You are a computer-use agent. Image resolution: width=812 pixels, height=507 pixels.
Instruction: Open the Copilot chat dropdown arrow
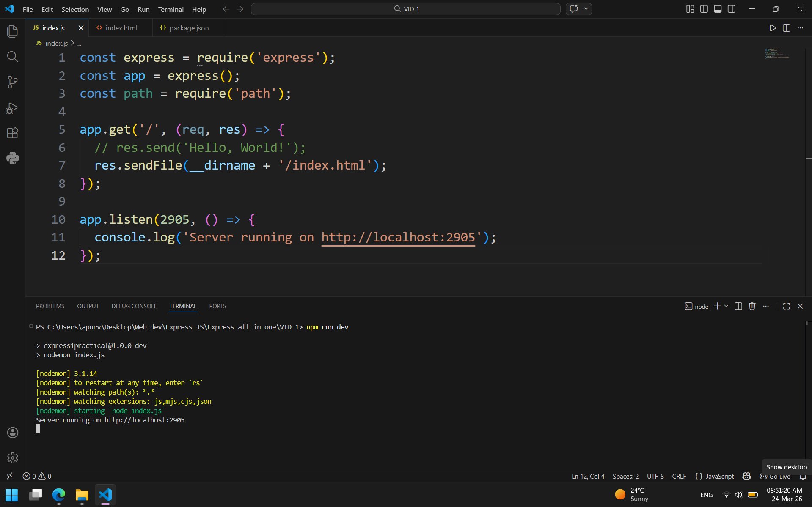pos(586,9)
